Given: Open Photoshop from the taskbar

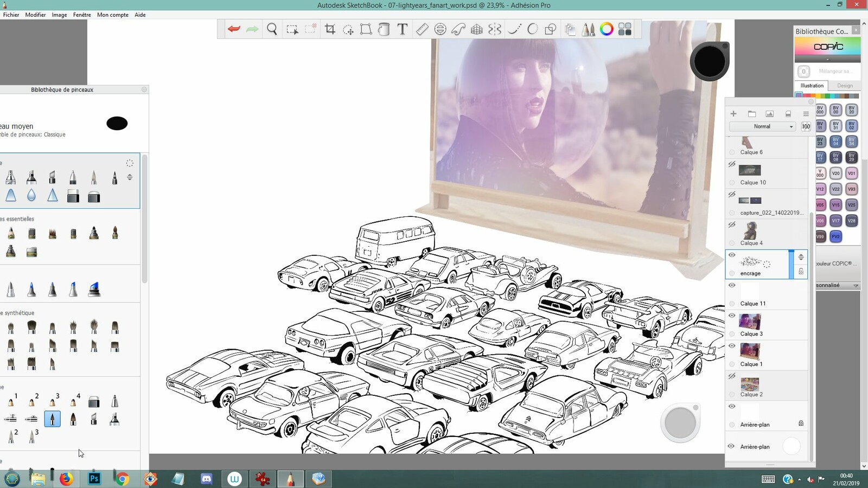Looking at the screenshot, I should (x=94, y=479).
